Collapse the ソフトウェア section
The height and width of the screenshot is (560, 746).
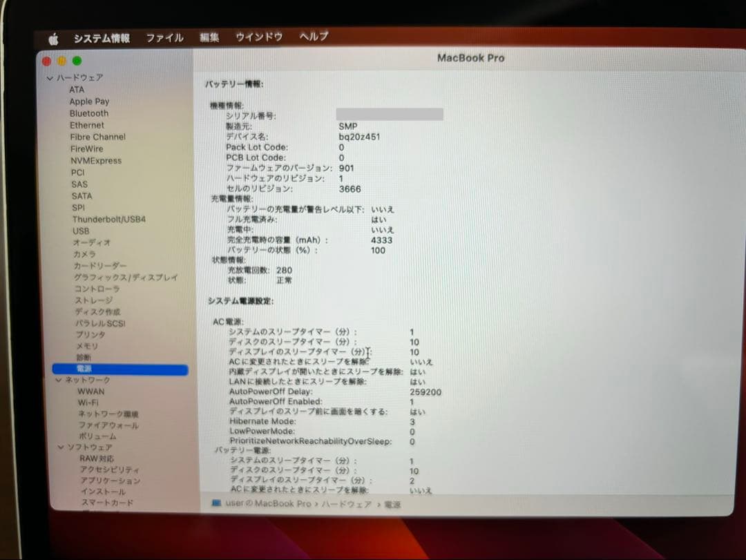tap(60, 447)
